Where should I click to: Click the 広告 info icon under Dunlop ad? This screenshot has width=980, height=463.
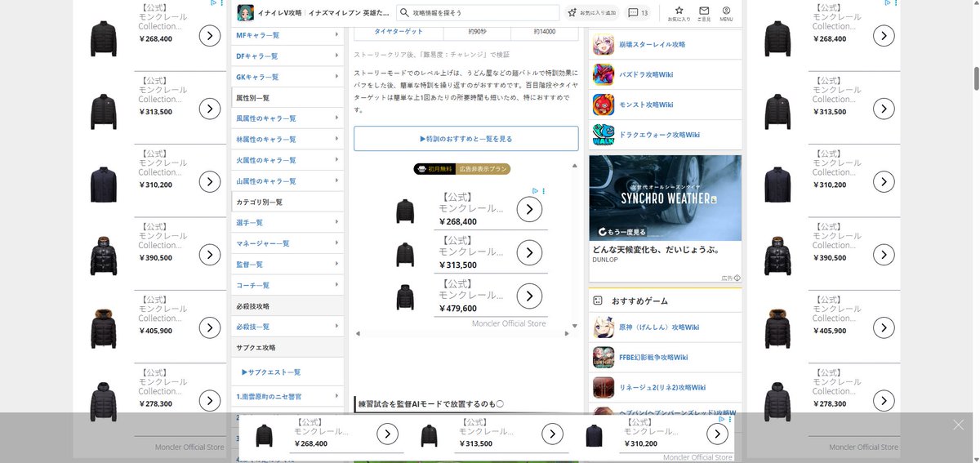tap(737, 278)
